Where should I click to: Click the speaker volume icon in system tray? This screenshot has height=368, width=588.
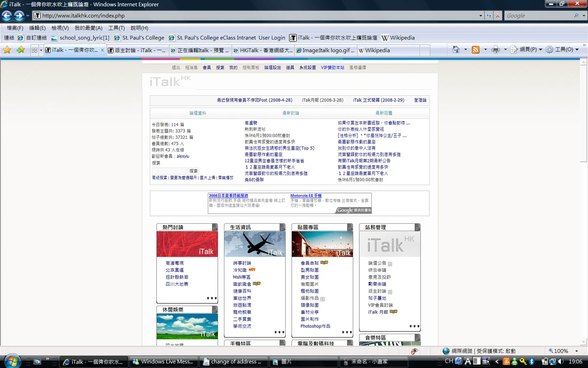(560, 362)
